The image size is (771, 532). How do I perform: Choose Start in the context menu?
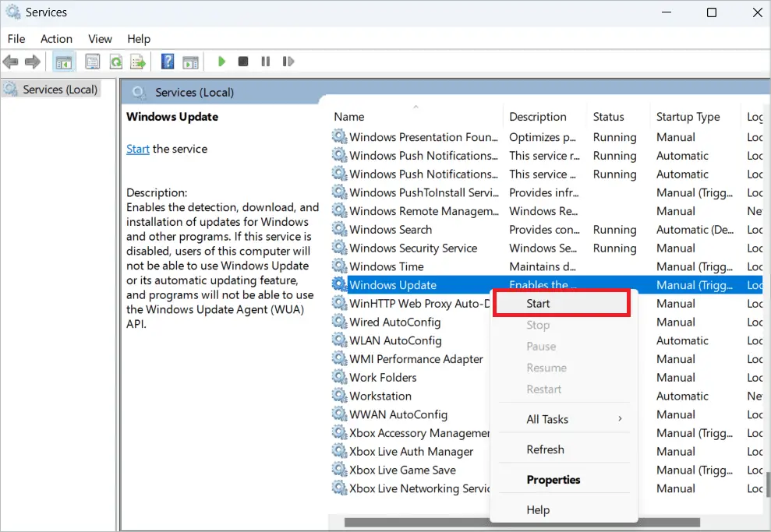[561, 304]
